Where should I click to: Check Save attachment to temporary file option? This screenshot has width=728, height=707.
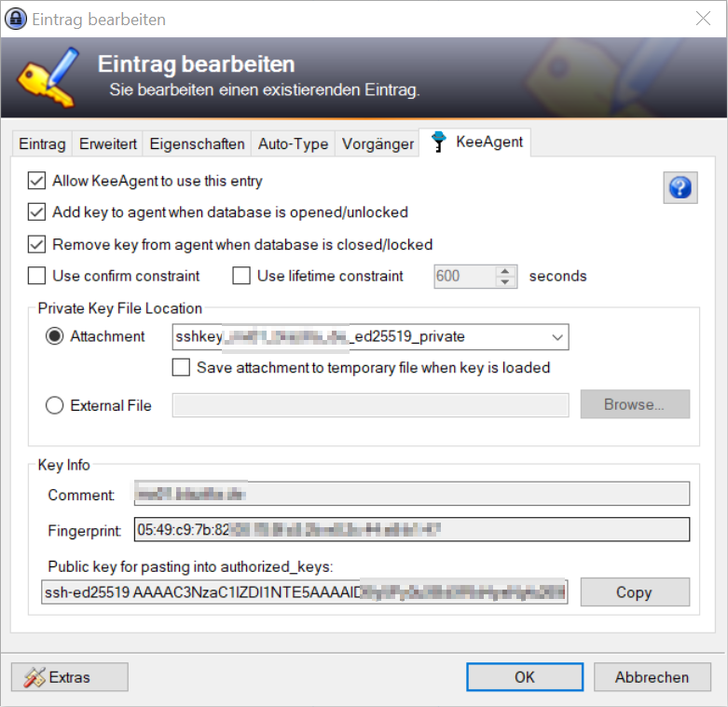click(182, 368)
